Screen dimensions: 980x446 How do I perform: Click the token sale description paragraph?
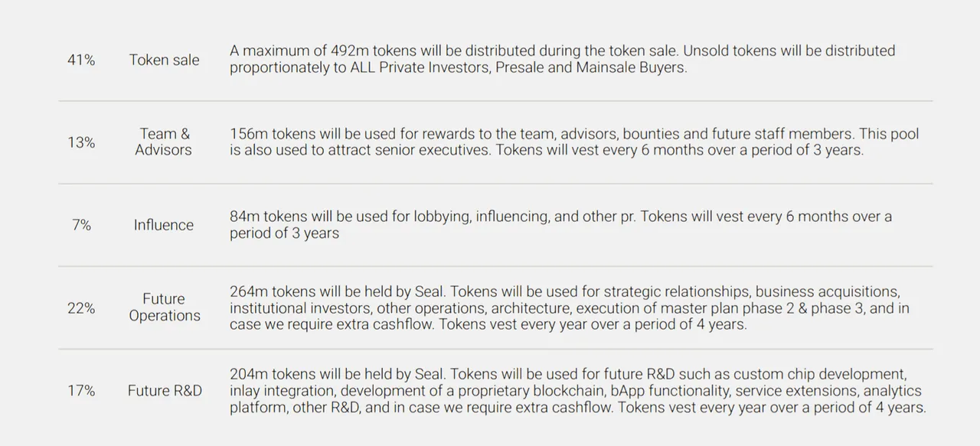(x=562, y=59)
